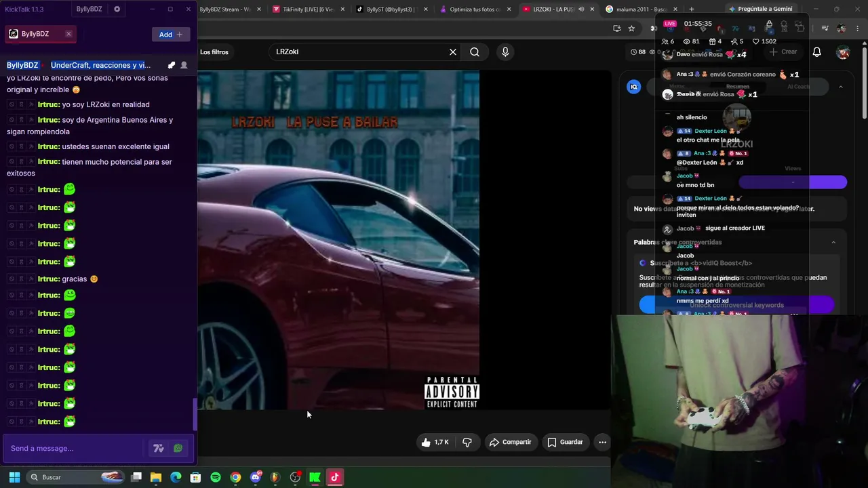The image size is (868, 488).
Task: Click the vidIQ IQ logo icon
Action: coord(634,87)
